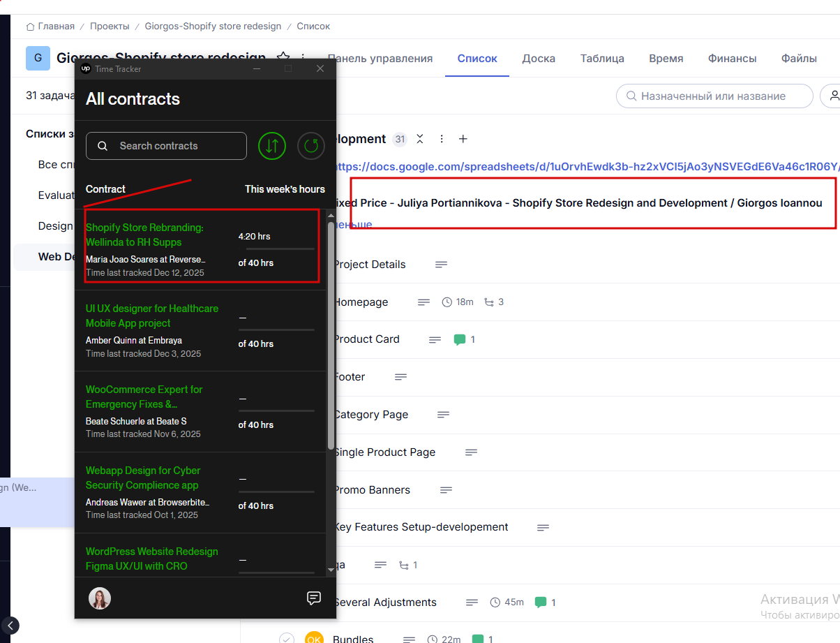The image size is (840, 643).
Task: Open the Several Adjustments task
Action: [385, 603]
